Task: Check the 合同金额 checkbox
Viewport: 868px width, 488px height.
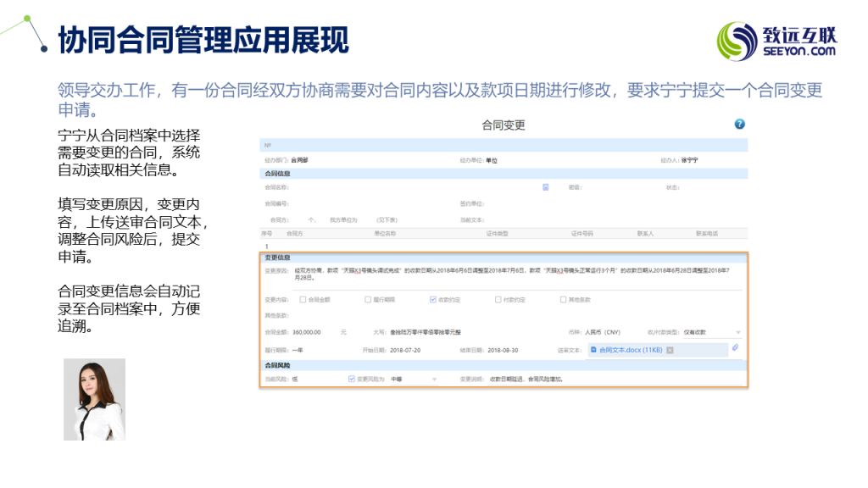Action: (x=303, y=300)
